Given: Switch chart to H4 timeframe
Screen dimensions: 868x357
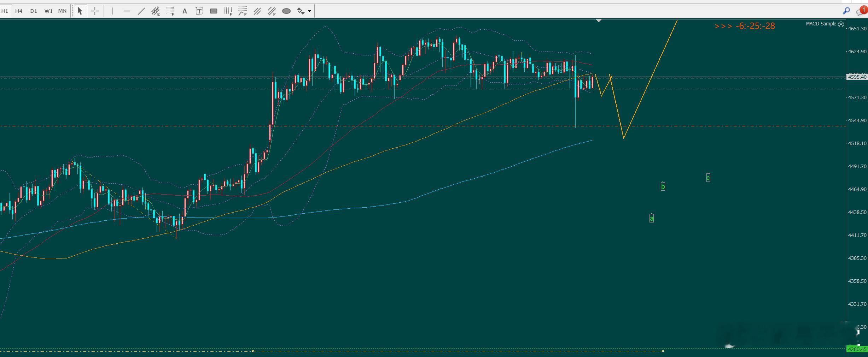Looking at the screenshot, I should tap(19, 11).
